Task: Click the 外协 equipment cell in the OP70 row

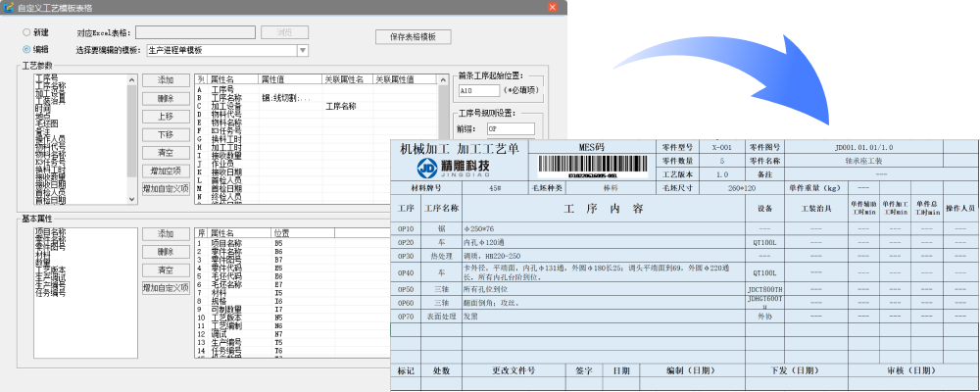Action: [x=765, y=317]
